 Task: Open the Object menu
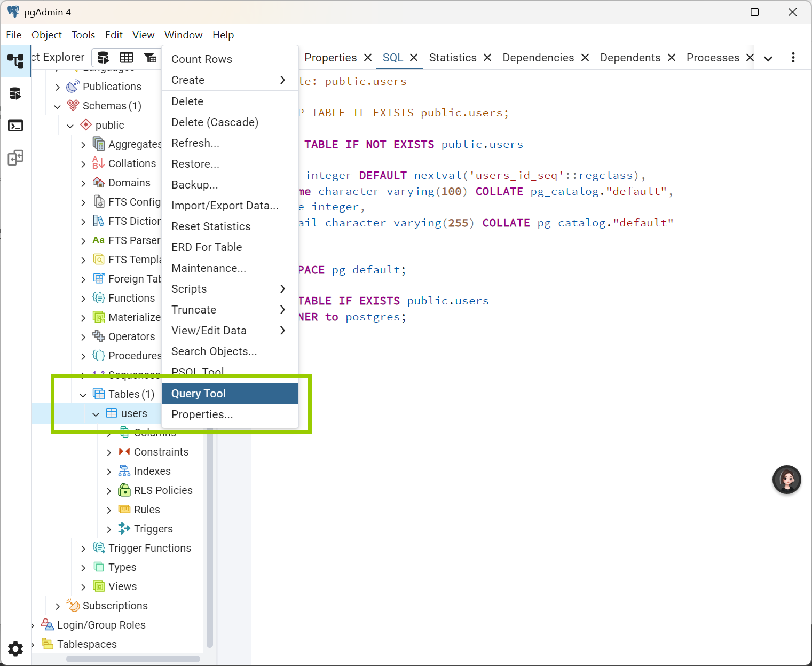click(46, 35)
